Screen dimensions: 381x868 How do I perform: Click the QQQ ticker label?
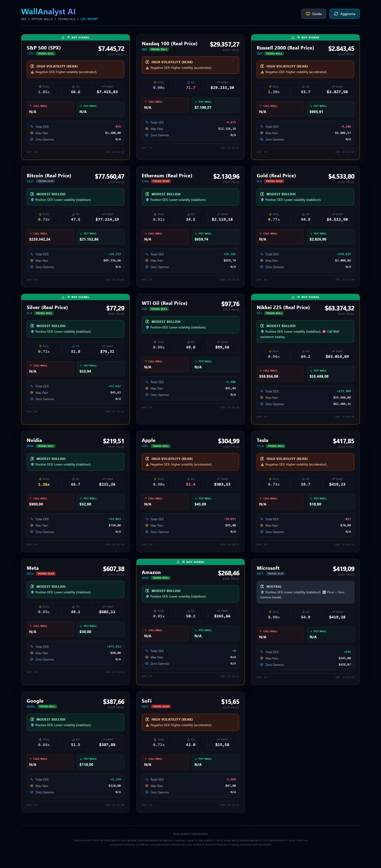coord(144,49)
